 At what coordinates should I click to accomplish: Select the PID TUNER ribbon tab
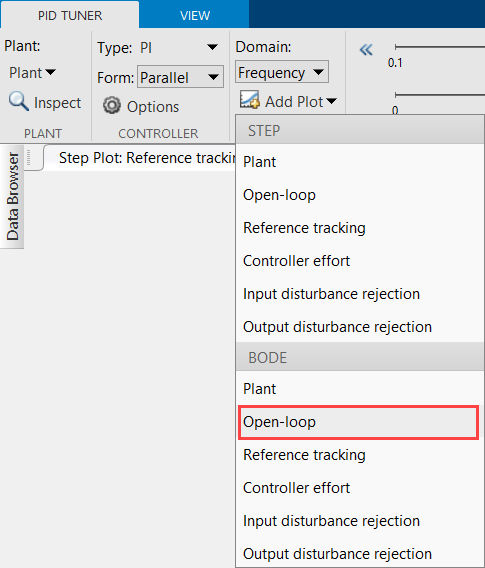pos(70,16)
